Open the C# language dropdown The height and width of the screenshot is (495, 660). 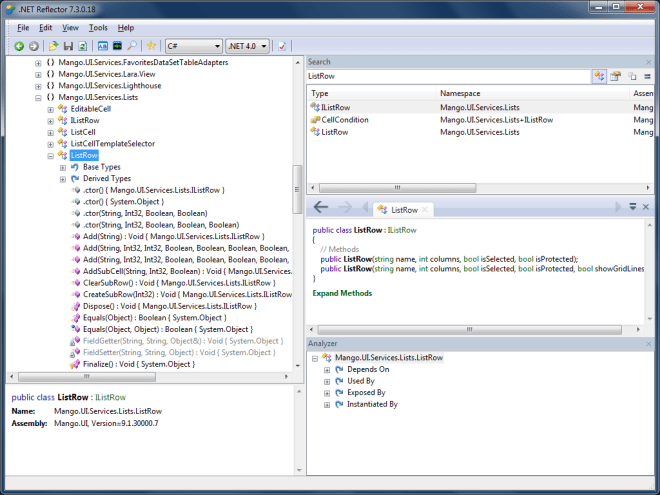tap(193, 46)
